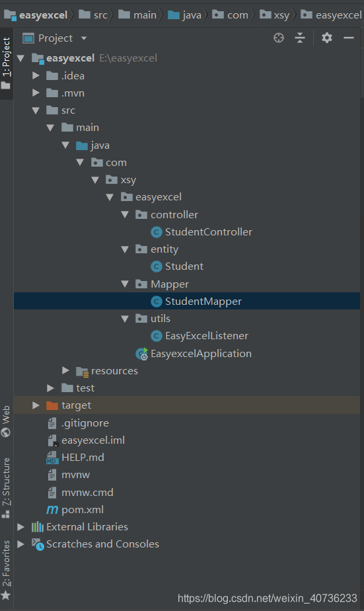
Task: Click the HELP.md markdown file icon
Action: coord(52,458)
